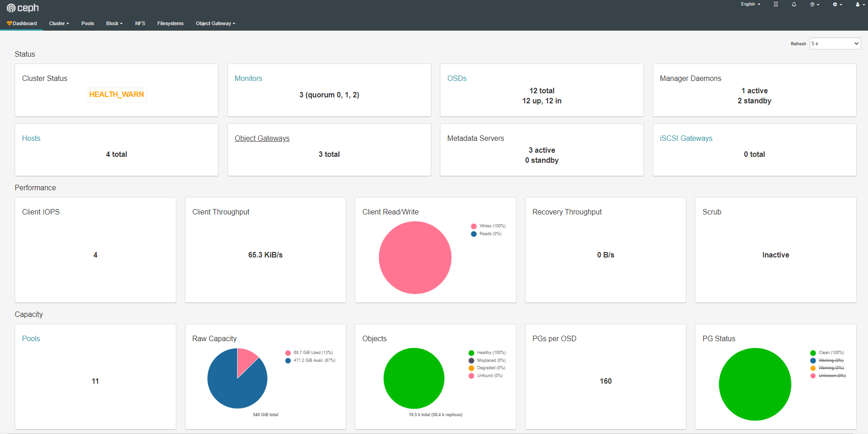Viewport: 868px width, 434px height.
Task: Toggle the Reads (0%) legend entry
Action: tap(486, 234)
